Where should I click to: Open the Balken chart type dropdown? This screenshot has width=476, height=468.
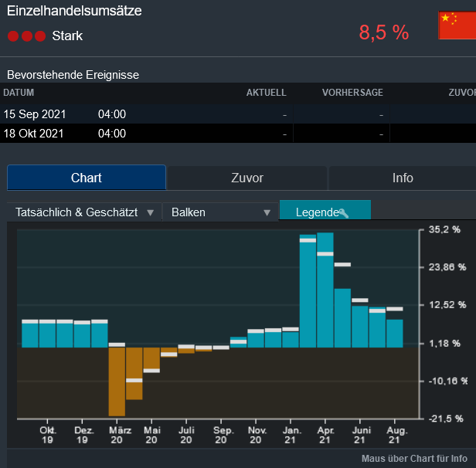point(220,212)
